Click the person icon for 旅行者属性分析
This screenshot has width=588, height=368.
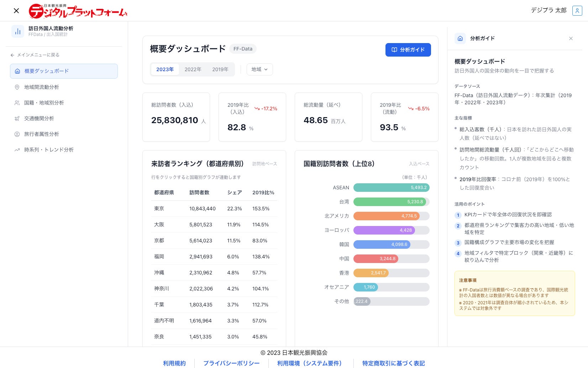point(17,134)
